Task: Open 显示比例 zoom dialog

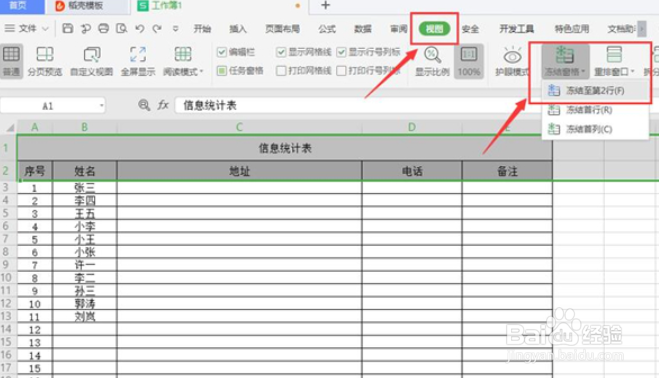Action: pyautogui.click(x=432, y=61)
